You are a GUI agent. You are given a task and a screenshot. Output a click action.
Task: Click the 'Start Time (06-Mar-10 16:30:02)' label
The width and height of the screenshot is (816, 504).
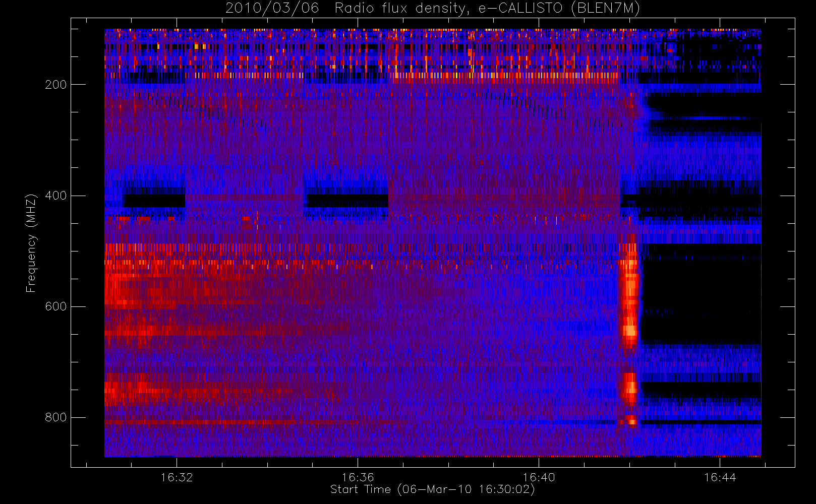tap(432, 489)
